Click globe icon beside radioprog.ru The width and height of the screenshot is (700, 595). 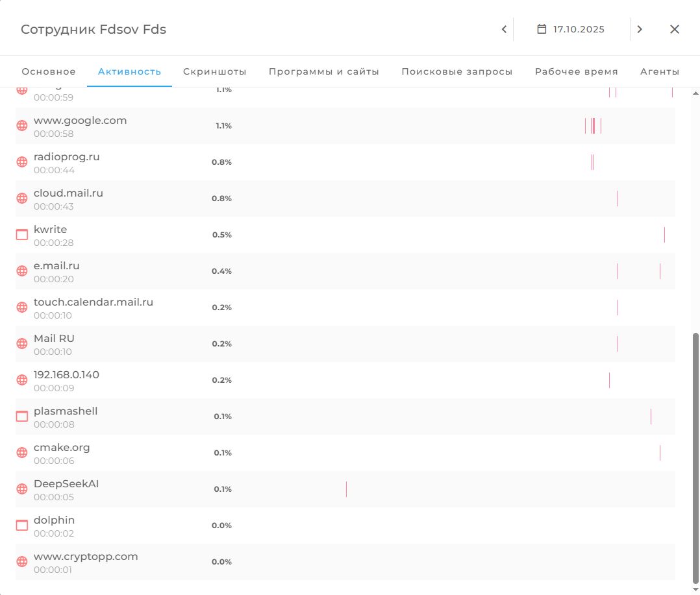pos(22,162)
